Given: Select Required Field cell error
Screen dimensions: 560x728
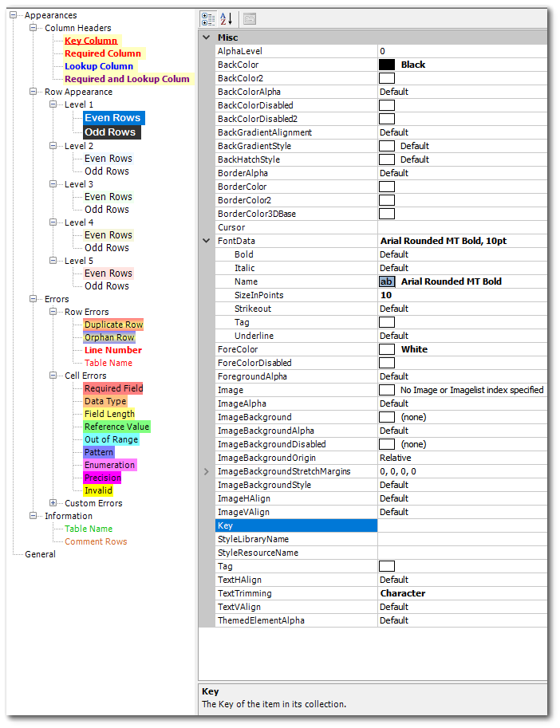Looking at the screenshot, I should pos(113,388).
